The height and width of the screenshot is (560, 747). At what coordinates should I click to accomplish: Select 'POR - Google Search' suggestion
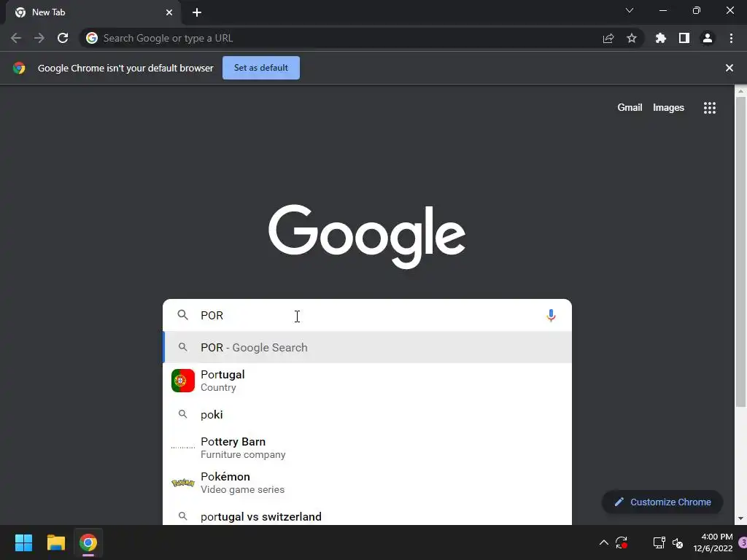tap(368, 348)
